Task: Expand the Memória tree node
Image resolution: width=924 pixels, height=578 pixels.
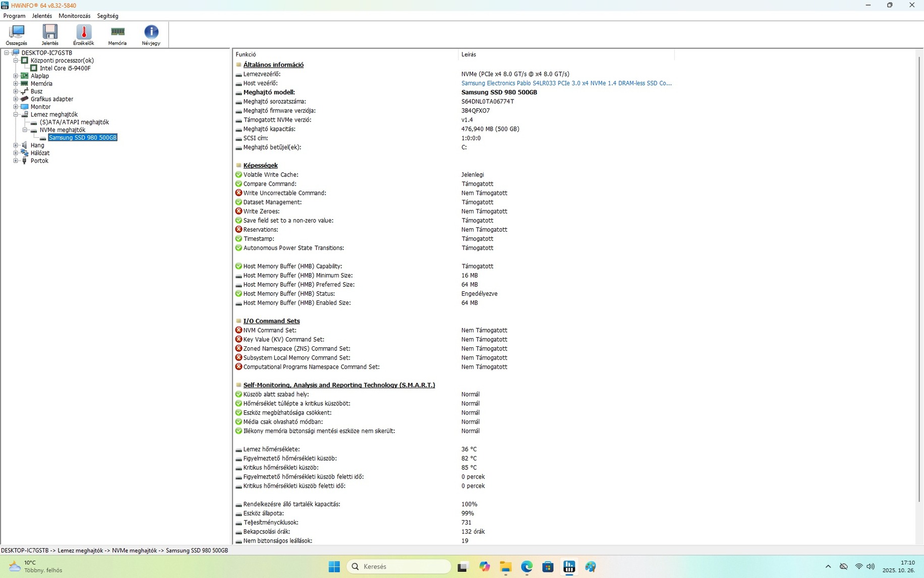Action: point(16,84)
